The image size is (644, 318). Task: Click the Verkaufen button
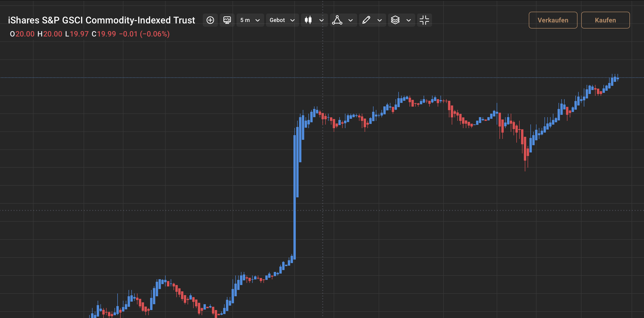pos(553,20)
